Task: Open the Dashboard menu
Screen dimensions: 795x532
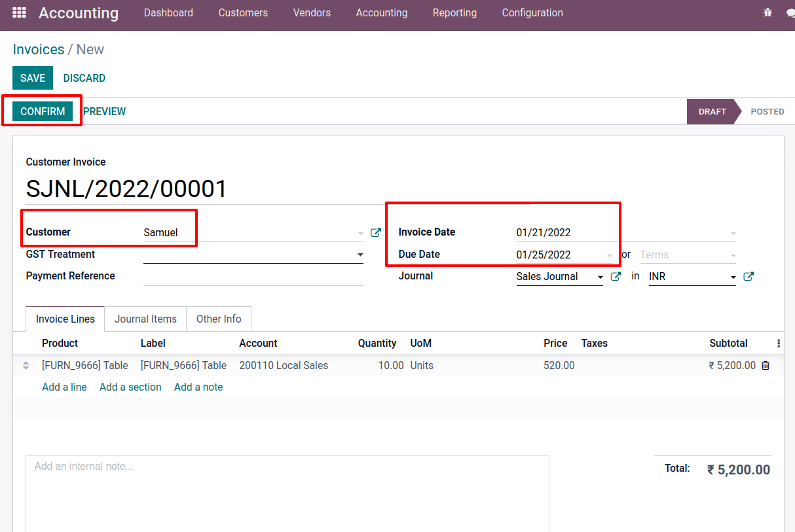Action: [x=168, y=13]
